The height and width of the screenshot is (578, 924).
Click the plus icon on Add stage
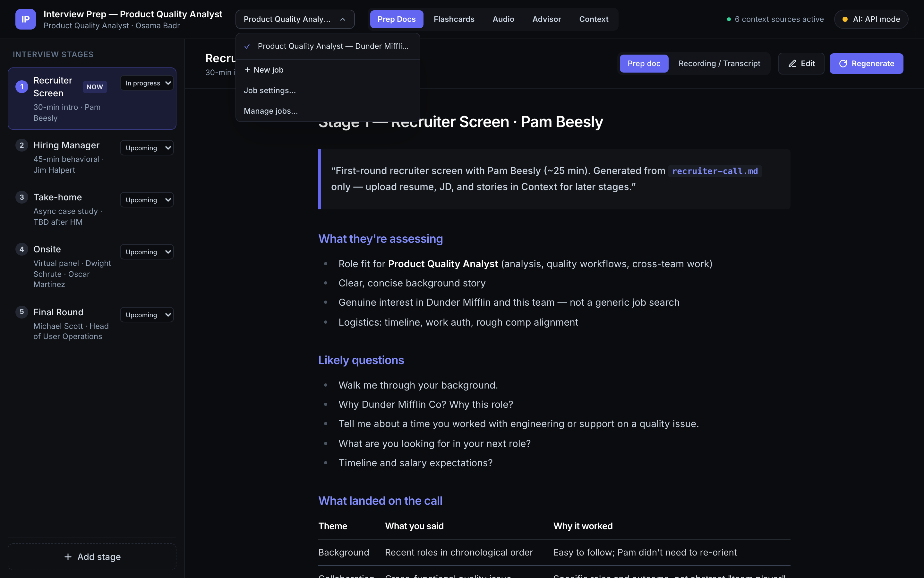pyautogui.click(x=68, y=557)
